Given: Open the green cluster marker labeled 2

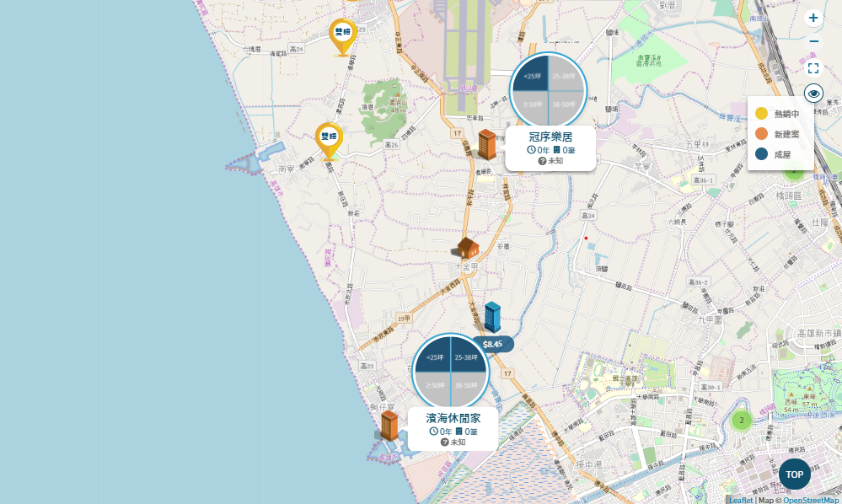Looking at the screenshot, I should 742,421.
